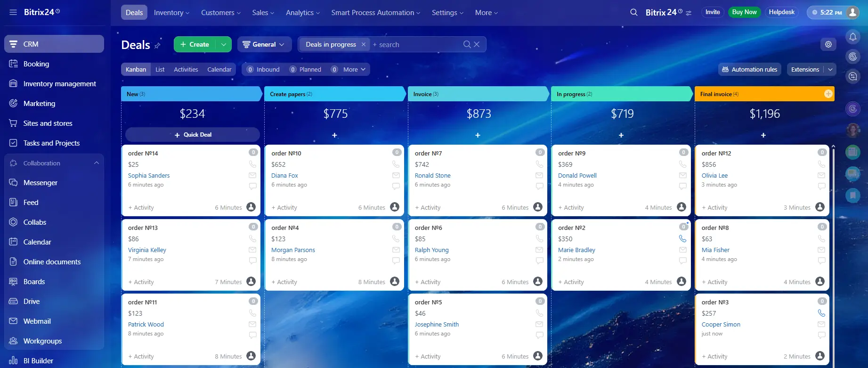
Task: Expand the Create button dropdown arrow
Action: [x=224, y=44]
